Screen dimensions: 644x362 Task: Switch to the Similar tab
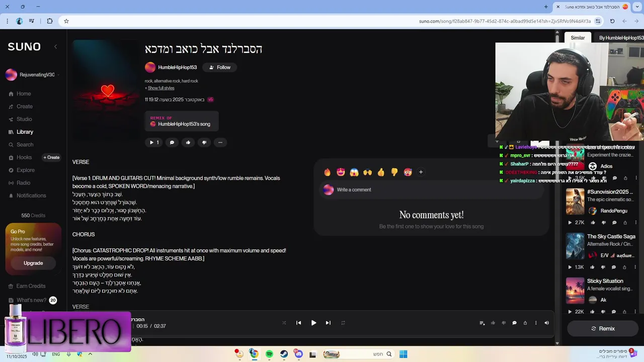(578, 38)
